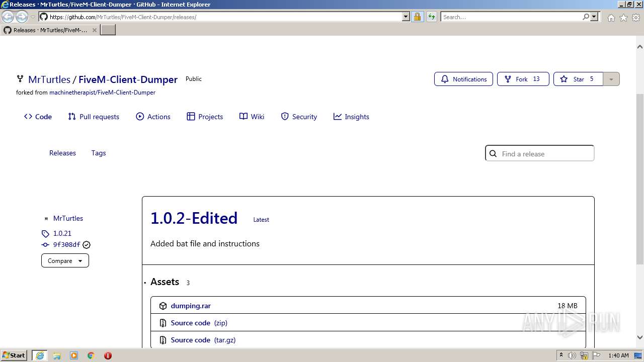The image size is (644, 362).
Task: Select the Tags sub-tab
Action: tap(99, 153)
